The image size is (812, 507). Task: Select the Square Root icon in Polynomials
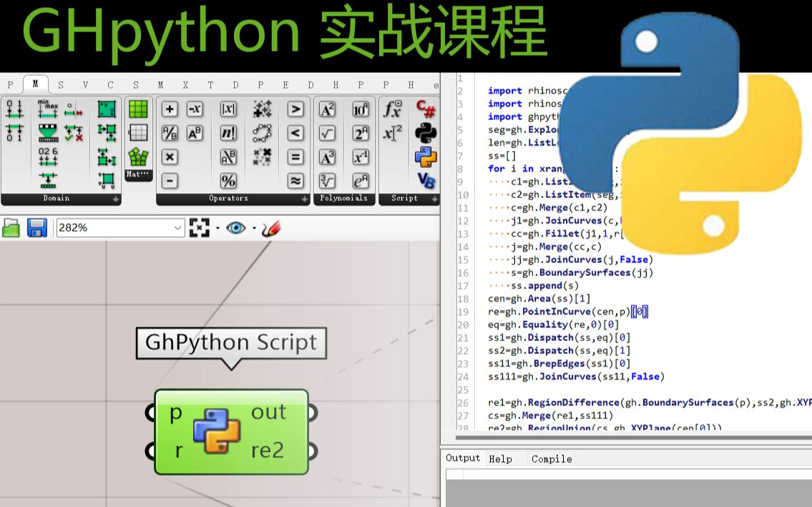(327, 133)
